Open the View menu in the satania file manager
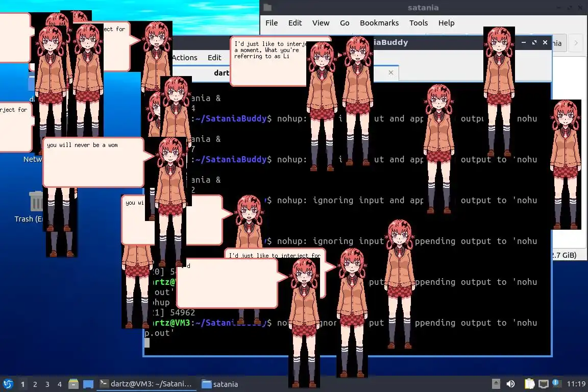 coord(321,23)
